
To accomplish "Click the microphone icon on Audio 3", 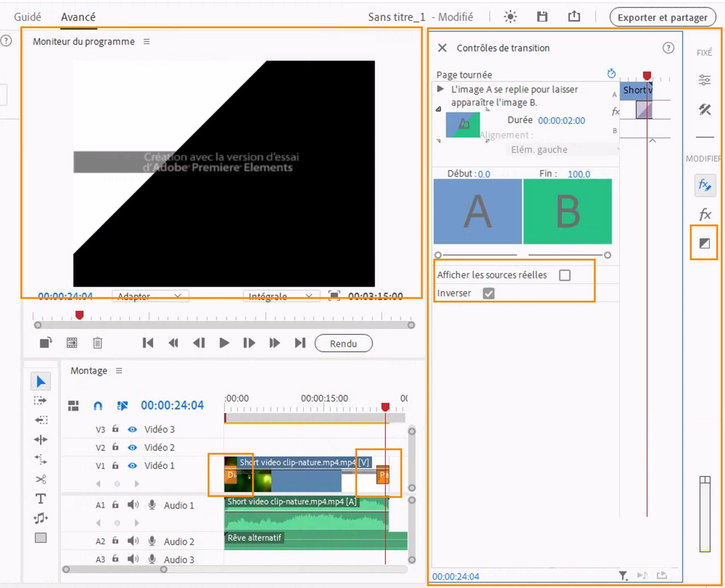I will [152, 559].
